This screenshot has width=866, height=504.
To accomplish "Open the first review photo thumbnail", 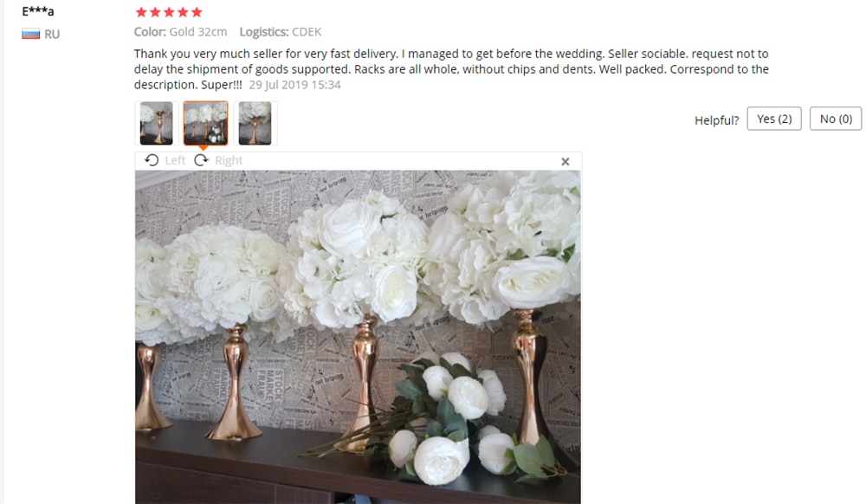I will (156, 123).
